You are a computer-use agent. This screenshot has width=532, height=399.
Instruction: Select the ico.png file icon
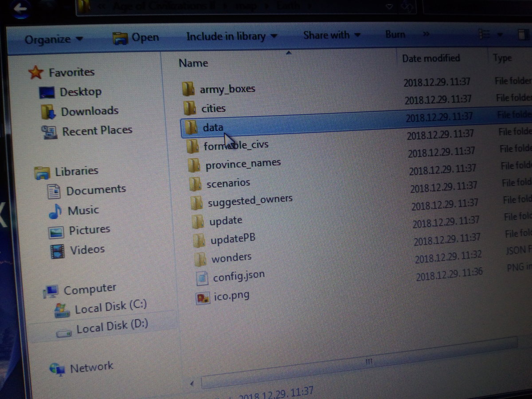[x=203, y=297]
